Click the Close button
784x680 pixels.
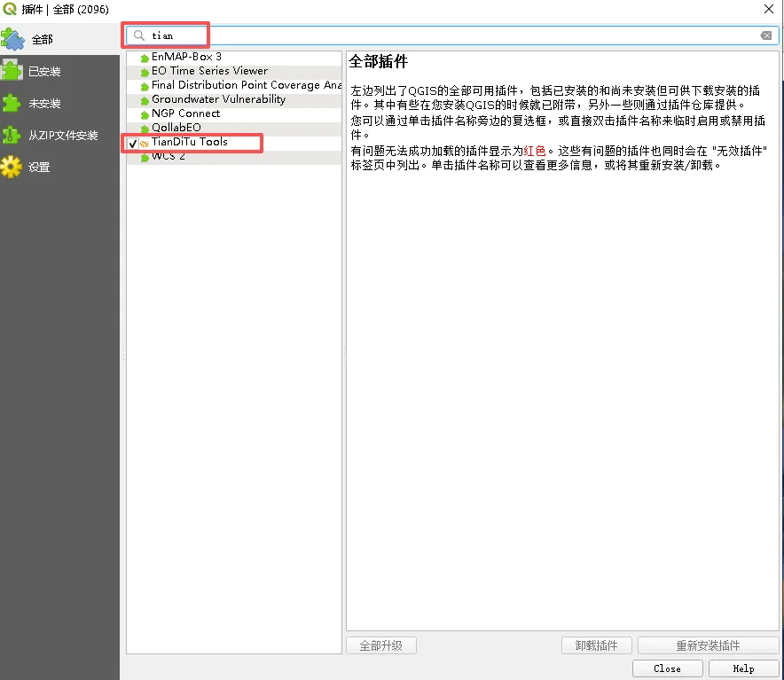668,668
